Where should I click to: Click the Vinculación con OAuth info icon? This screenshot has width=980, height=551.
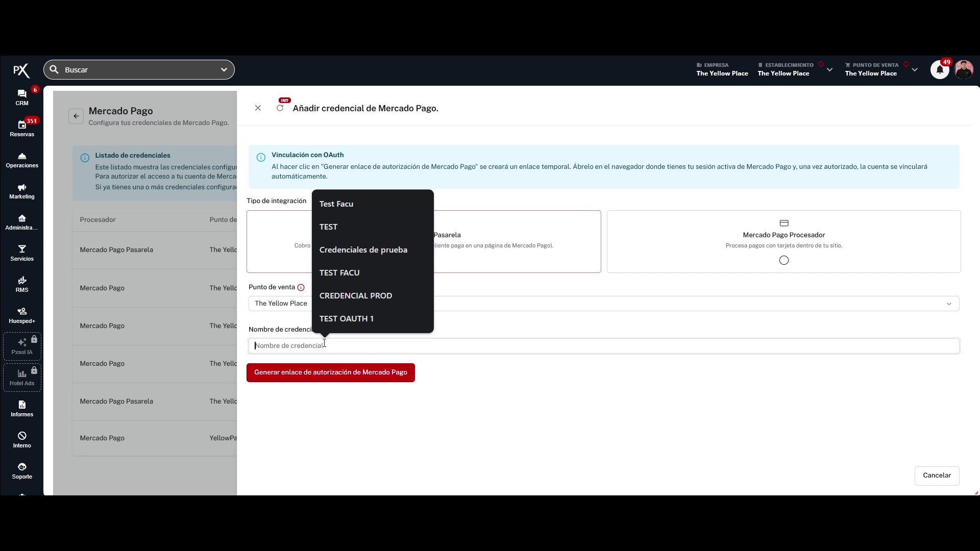click(x=261, y=157)
